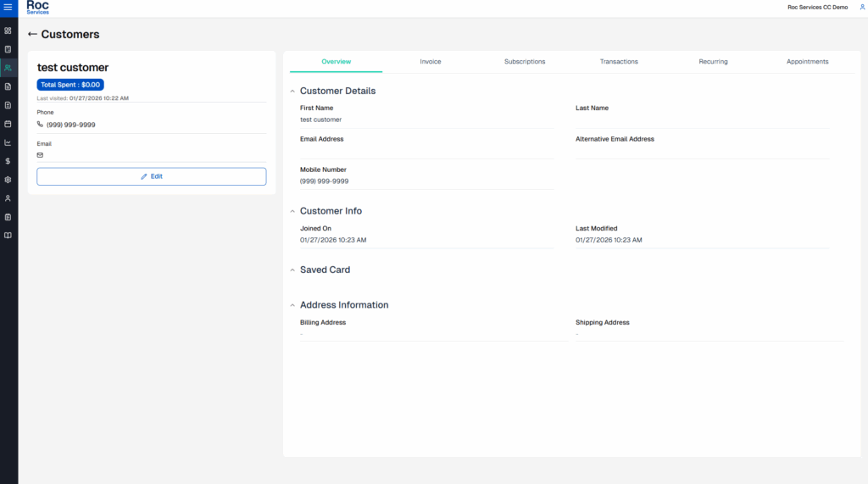Open the hamburger menu
The height and width of the screenshot is (484, 868).
[x=8, y=8]
